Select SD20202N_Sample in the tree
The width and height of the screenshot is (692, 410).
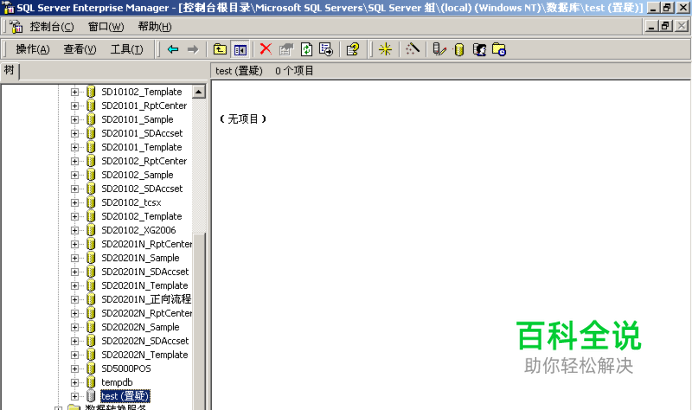point(140,327)
